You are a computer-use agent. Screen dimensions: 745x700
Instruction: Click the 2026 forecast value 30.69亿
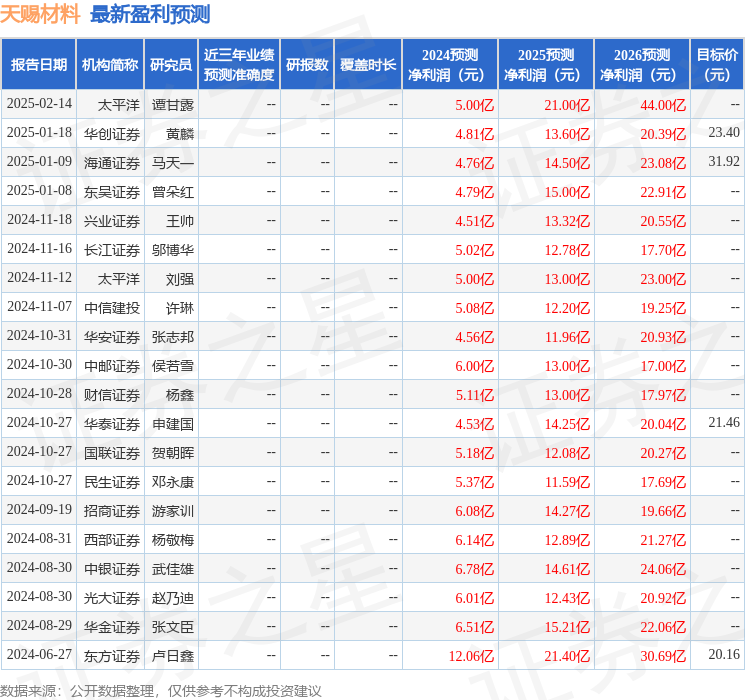click(663, 656)
